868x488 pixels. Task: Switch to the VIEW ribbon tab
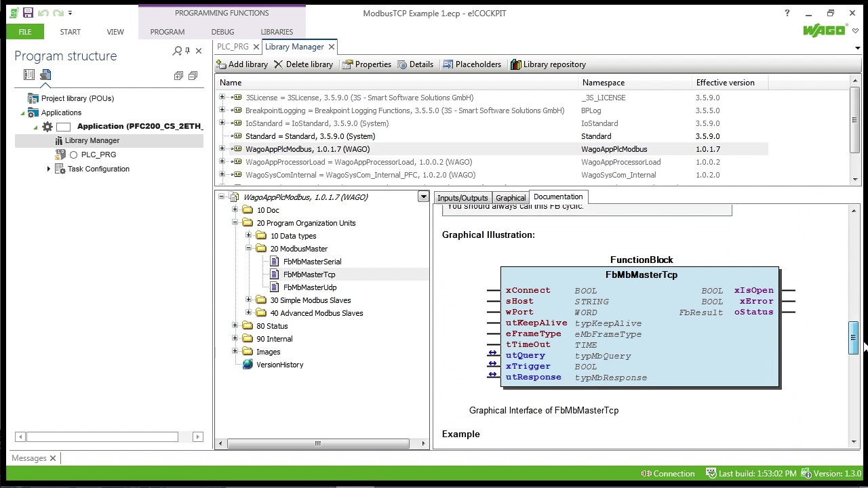pyautogui.click(x=115, y=32)
